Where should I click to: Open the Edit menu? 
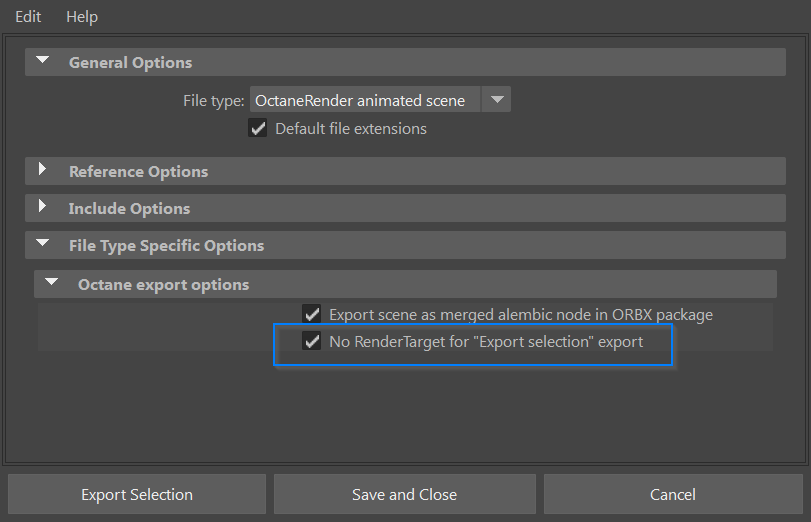[x=28, y=17]
